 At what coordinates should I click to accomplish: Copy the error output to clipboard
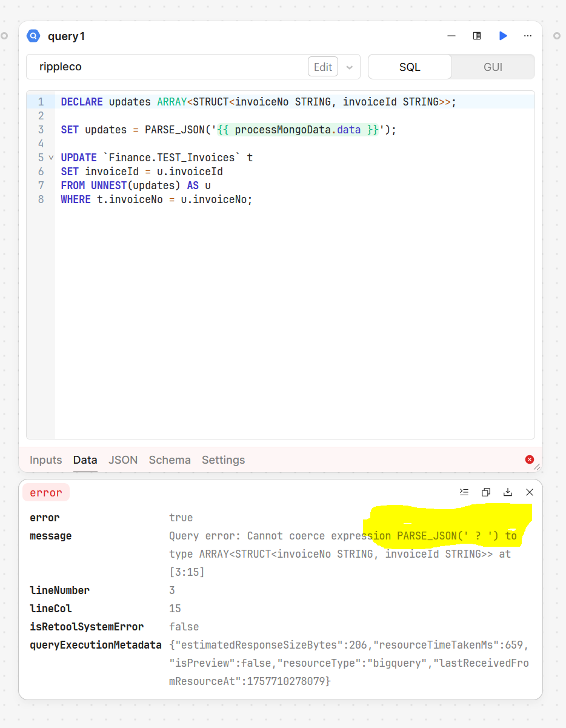[485, 492]
